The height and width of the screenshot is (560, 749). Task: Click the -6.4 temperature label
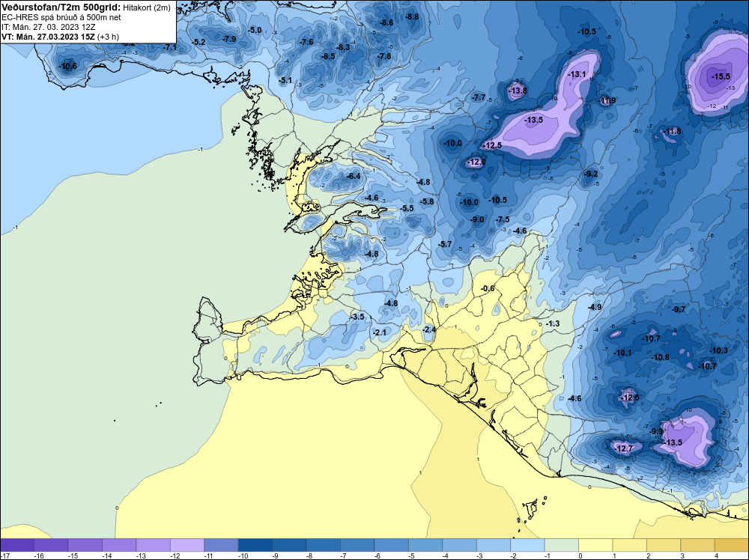[354, 176]
